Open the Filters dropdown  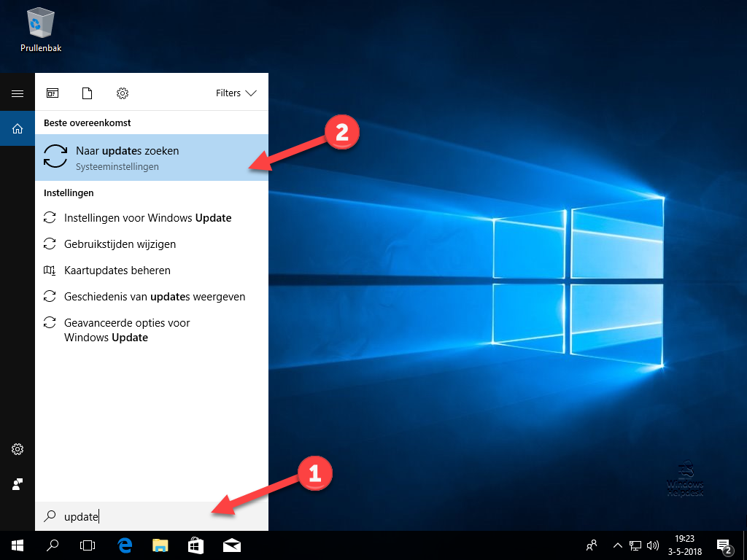tap(236, 93)
